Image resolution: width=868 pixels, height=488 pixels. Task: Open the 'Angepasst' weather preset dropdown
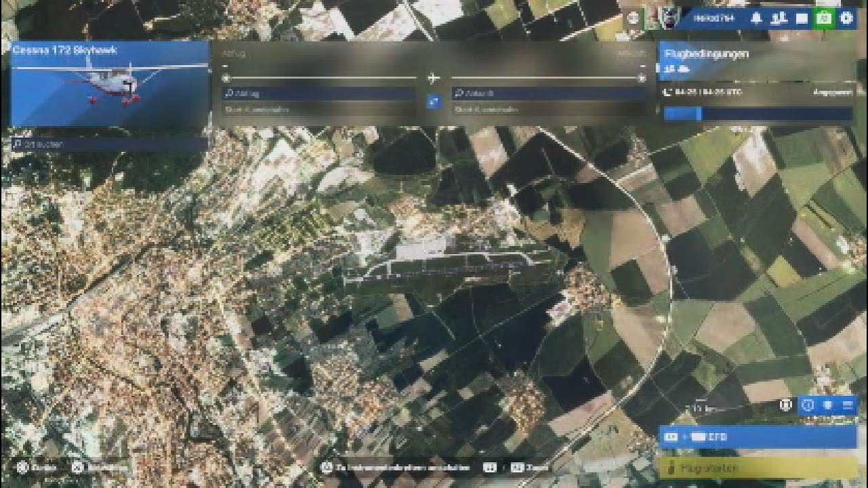833,91
